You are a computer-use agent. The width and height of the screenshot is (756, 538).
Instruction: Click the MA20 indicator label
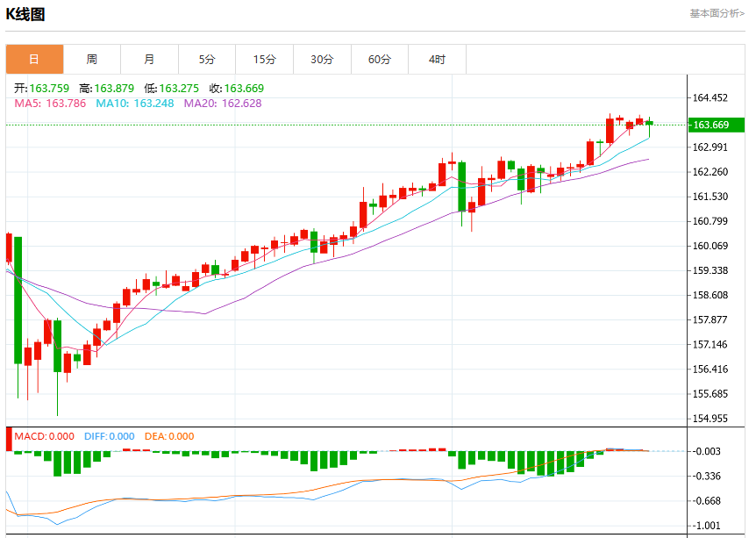pos(223,104)
